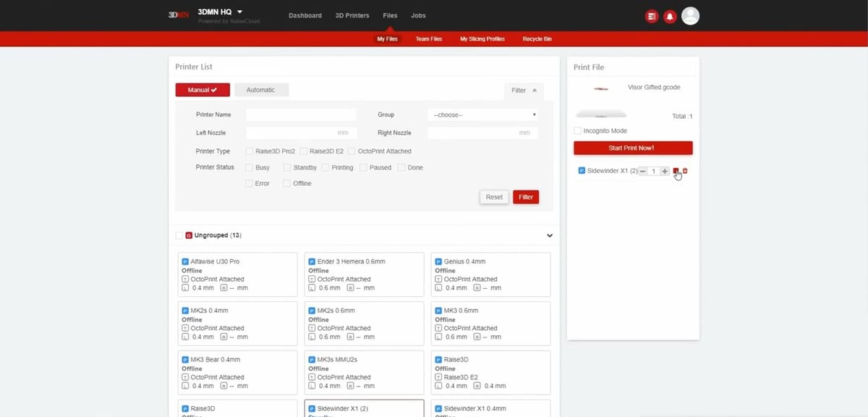Select Automatic printer selection mode
Screen dimensions: 868x417
pos(261,90)
